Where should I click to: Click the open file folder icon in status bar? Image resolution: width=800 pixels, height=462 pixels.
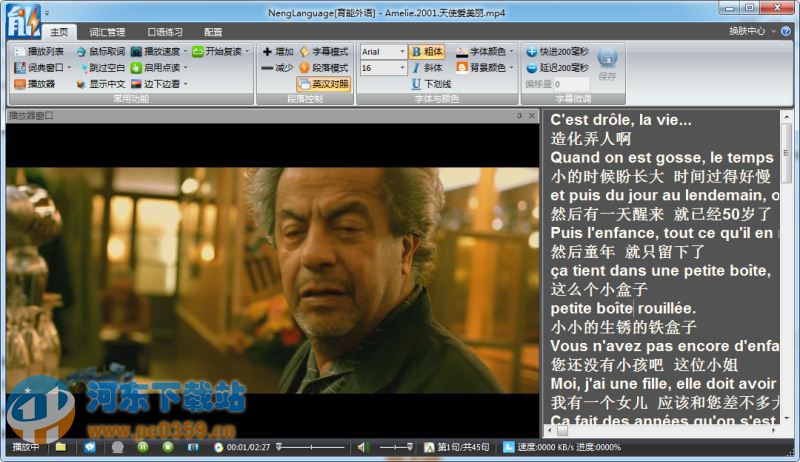(x=61, y=447)
